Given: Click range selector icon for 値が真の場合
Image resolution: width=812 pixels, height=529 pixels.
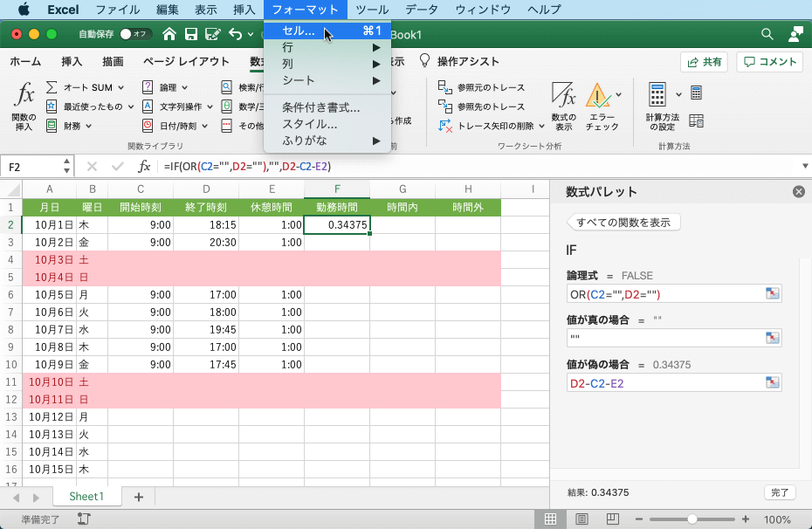Looking at the screenshot, I should pyautogui.click(x=772, y=338).
